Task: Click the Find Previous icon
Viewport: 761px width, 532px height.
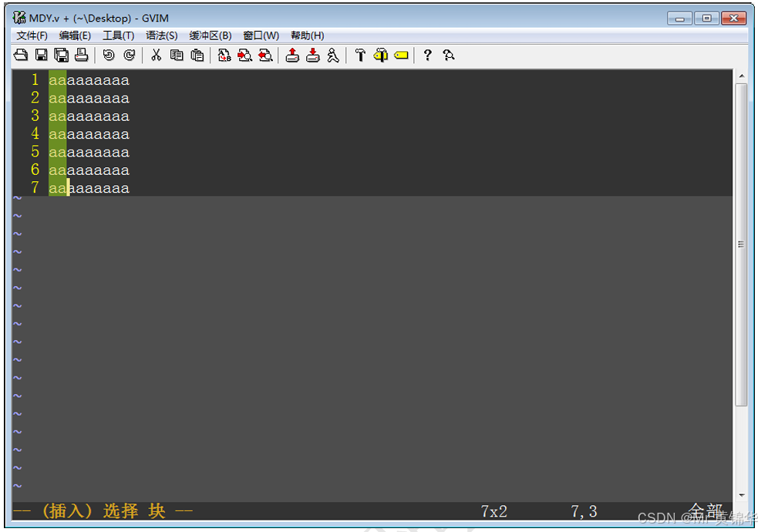Action: (265, 56)
